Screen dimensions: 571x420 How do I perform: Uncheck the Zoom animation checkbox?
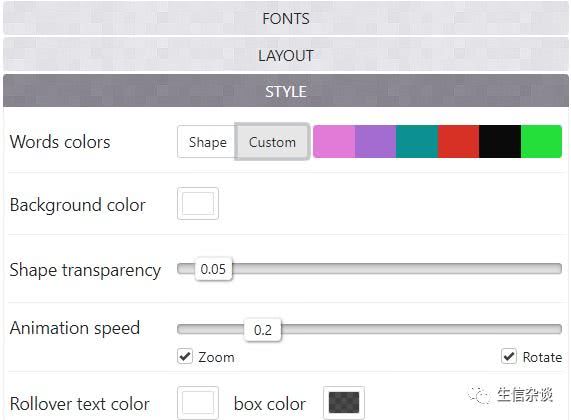[x=185, y=356]
